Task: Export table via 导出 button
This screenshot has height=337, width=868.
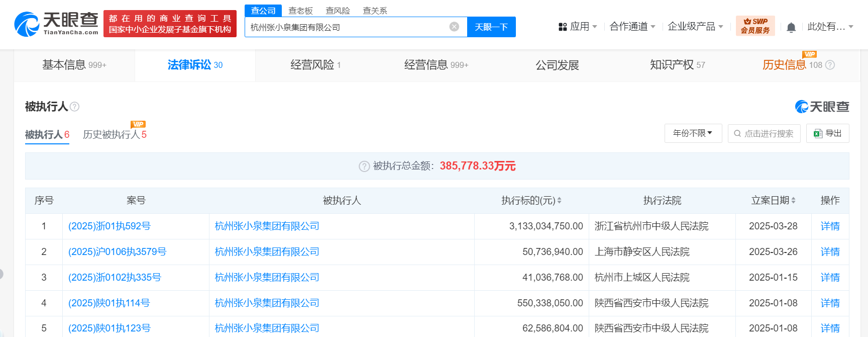Action: (x=828, y=133)
